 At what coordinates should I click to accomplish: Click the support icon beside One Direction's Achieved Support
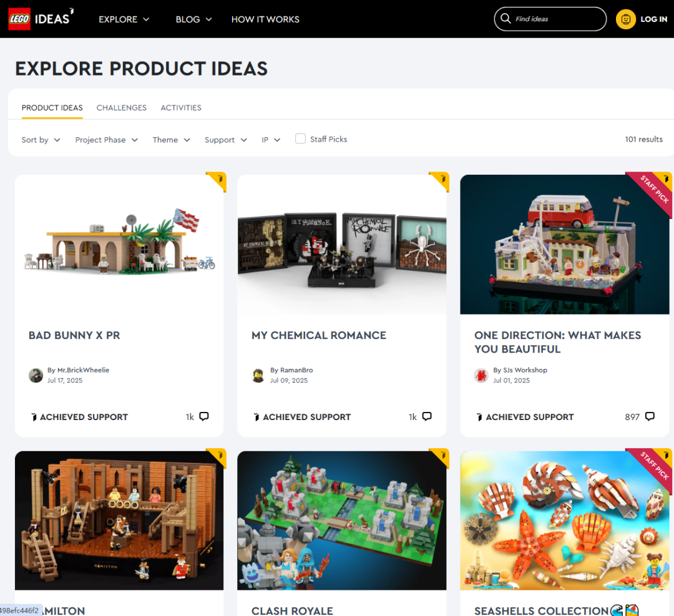[x=480, y=417]
